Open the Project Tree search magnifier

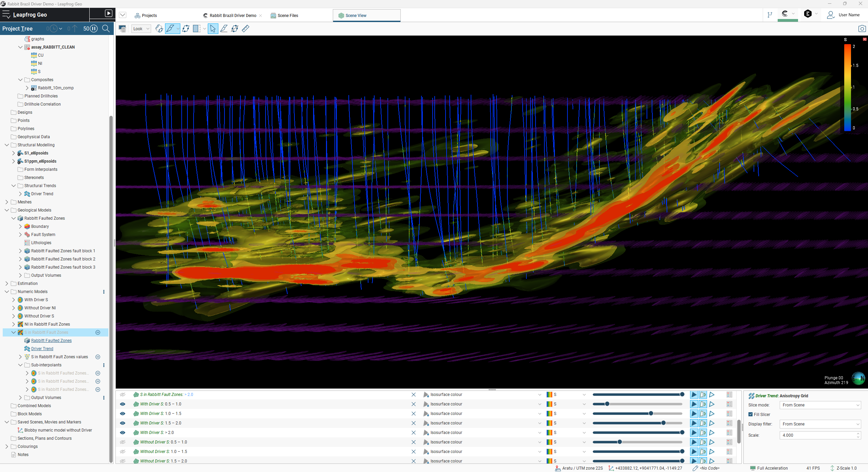(106, 29)
